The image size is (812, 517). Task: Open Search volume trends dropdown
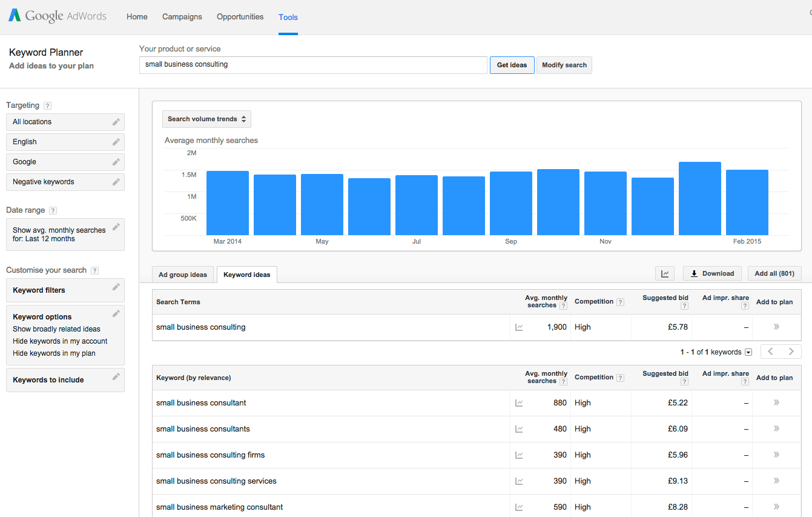pos(206,119)
